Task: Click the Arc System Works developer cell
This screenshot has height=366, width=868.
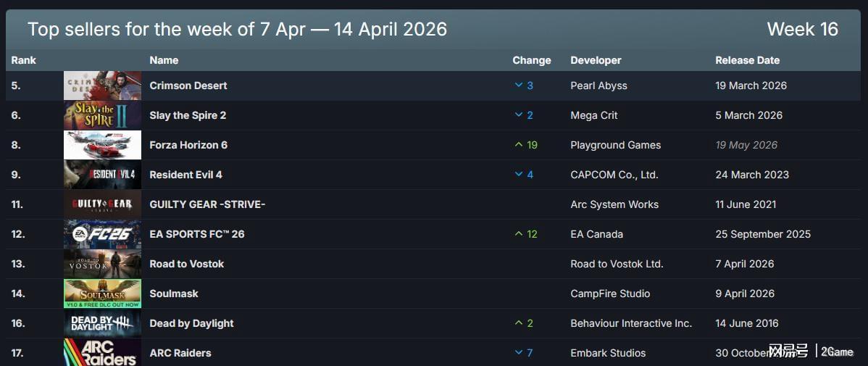Action: [614, 204]
